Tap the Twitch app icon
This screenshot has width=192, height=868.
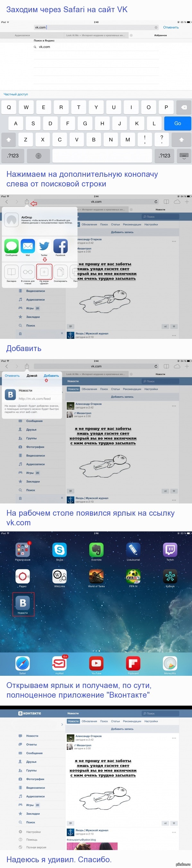[170, 550]
